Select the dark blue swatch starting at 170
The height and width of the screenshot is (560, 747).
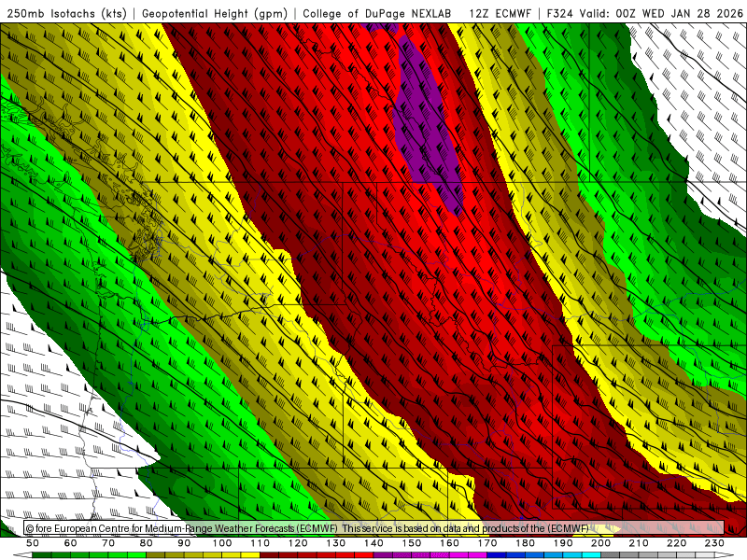tap(497, 555)
